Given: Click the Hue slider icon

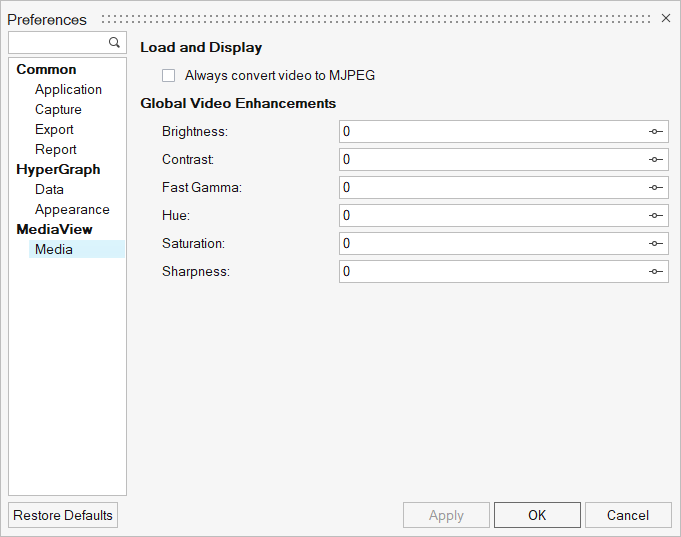Looking at the screenshot, I should (655, 216).
